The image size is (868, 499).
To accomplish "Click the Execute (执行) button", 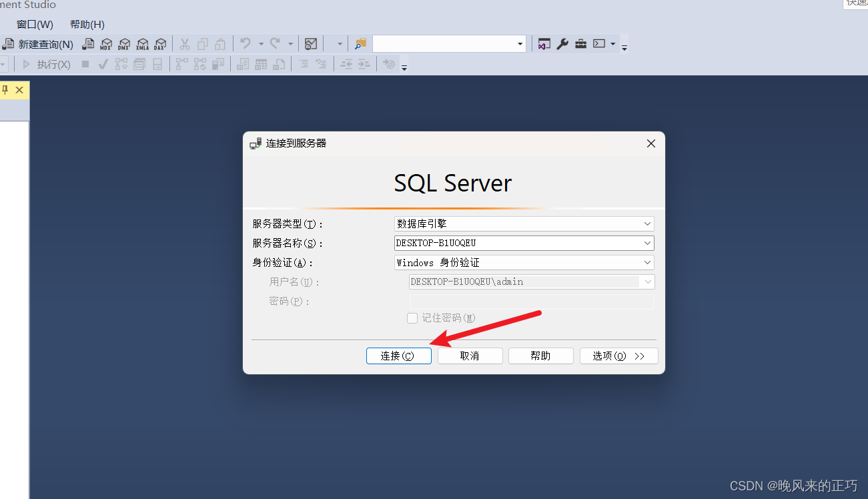I will pyautogui.click(x=46, y=64).
